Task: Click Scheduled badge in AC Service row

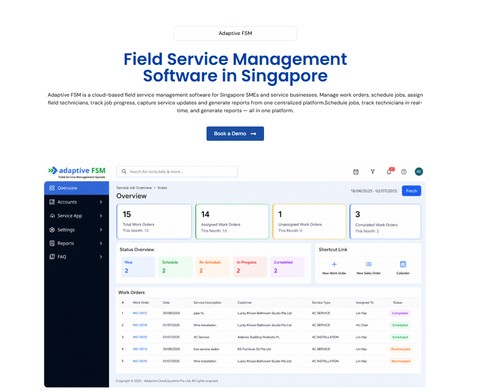Action: [400, 337]
